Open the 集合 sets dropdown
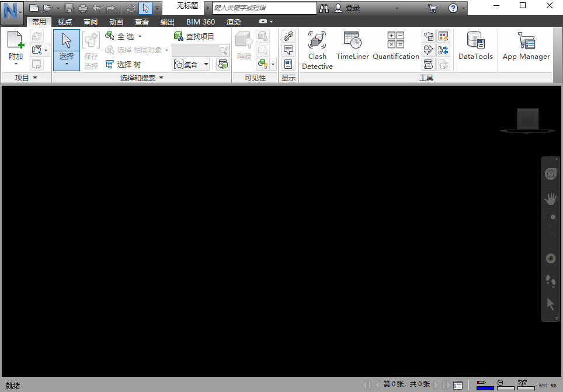Screen dimensions: 563x392 (191, 65)
